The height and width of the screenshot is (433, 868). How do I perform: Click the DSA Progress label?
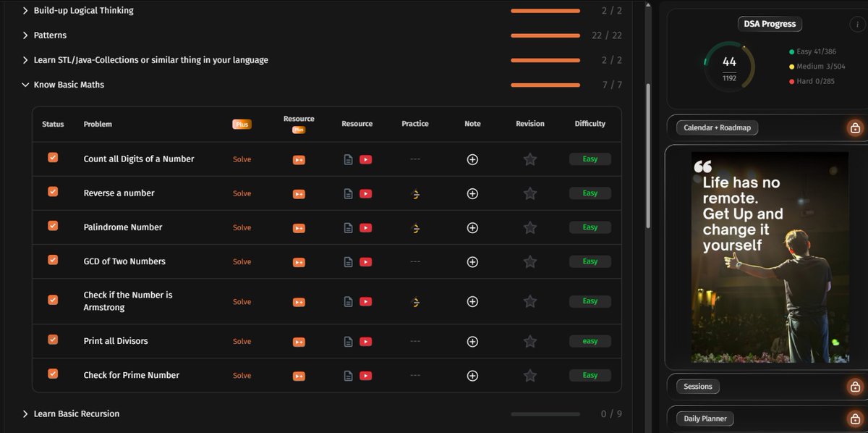click(770, 24)
